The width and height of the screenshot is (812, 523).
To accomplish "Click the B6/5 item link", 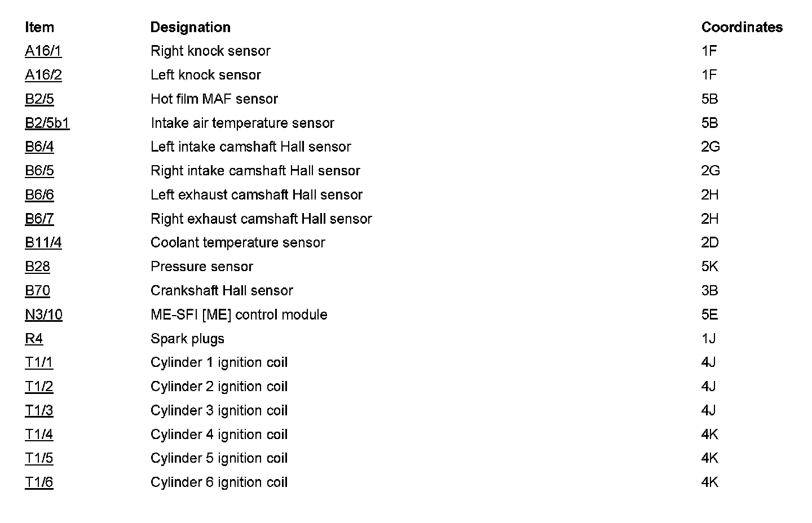I will coord(39,171).
